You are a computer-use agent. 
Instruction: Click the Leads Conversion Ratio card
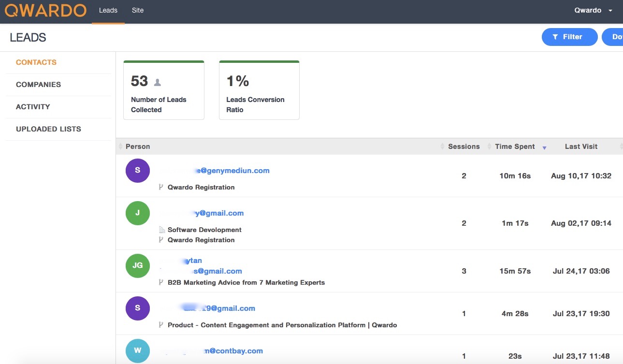click(x=259, y=90)
